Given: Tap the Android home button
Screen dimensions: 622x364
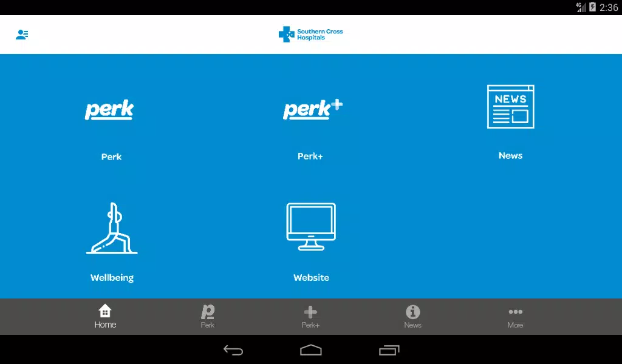Looking at the screenshot, I should [x=311, y=350].
